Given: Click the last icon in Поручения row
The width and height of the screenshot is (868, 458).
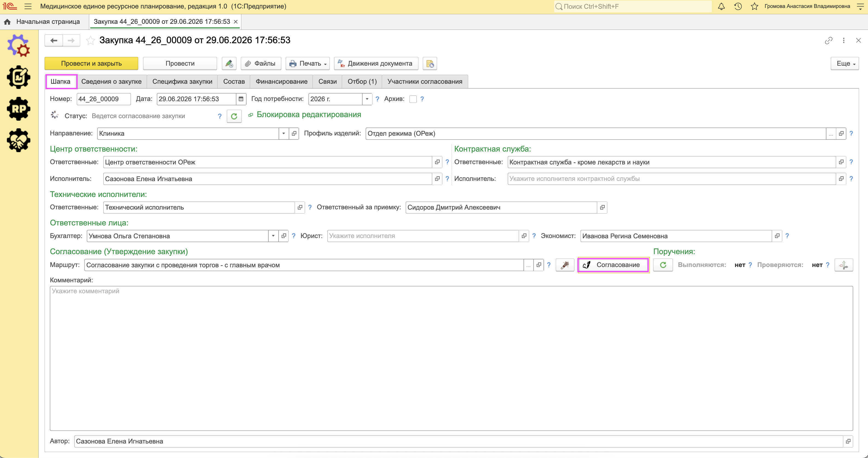Looking at the screenshot, I should coord(844,265).
